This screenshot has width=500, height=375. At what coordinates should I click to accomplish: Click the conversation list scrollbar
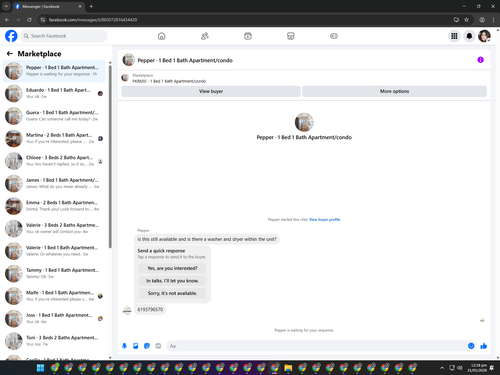[x=110, y=157]
